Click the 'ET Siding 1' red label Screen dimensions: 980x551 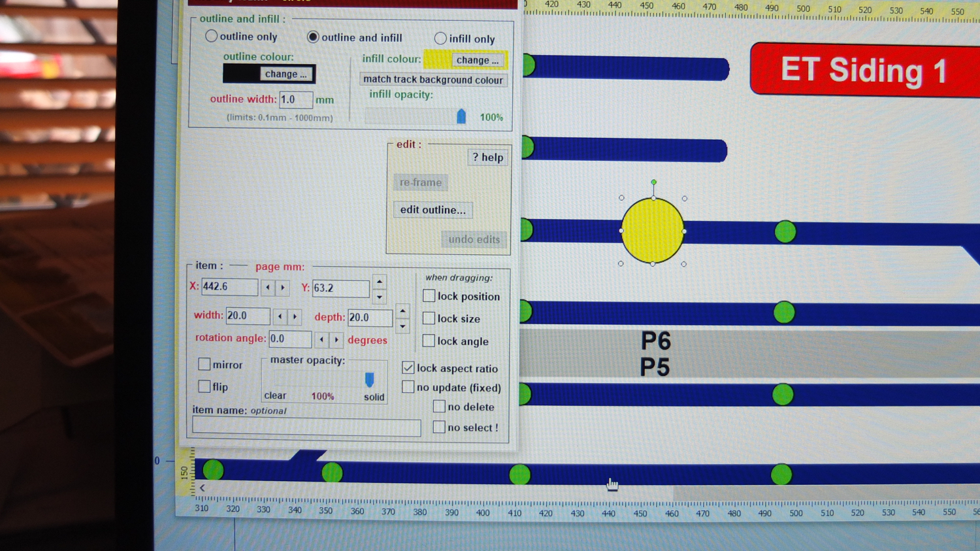click(864, 70)
